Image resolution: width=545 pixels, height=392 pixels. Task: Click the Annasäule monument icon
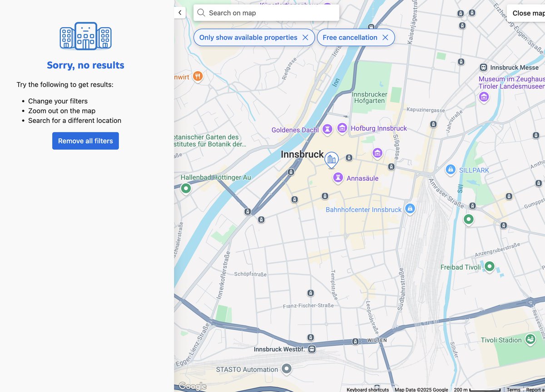click(x=337, y=178)
